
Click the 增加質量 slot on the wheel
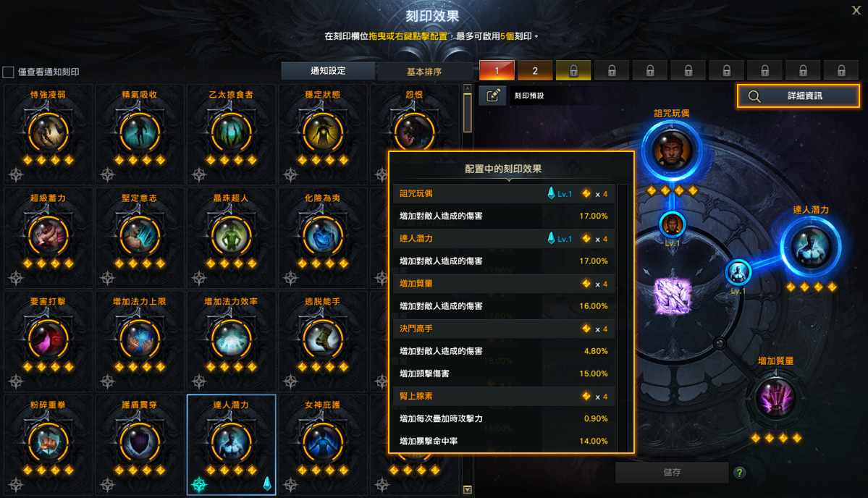(x=775, y=398)
